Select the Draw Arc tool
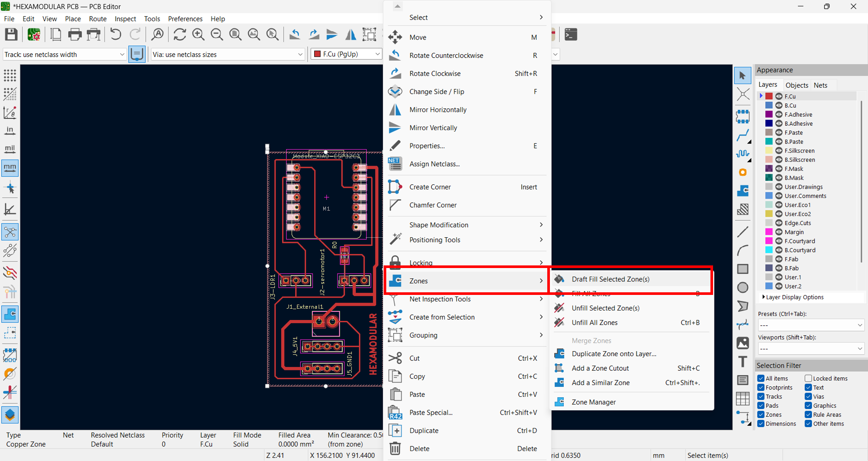This screenshot has width=868, height=461. point(743,250)
